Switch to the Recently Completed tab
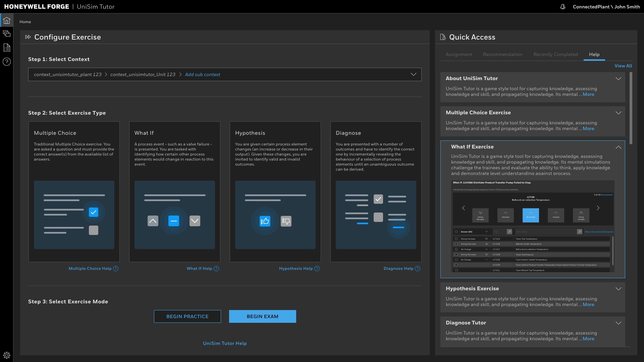Viewport: 644px width, 362px height. 555,54
